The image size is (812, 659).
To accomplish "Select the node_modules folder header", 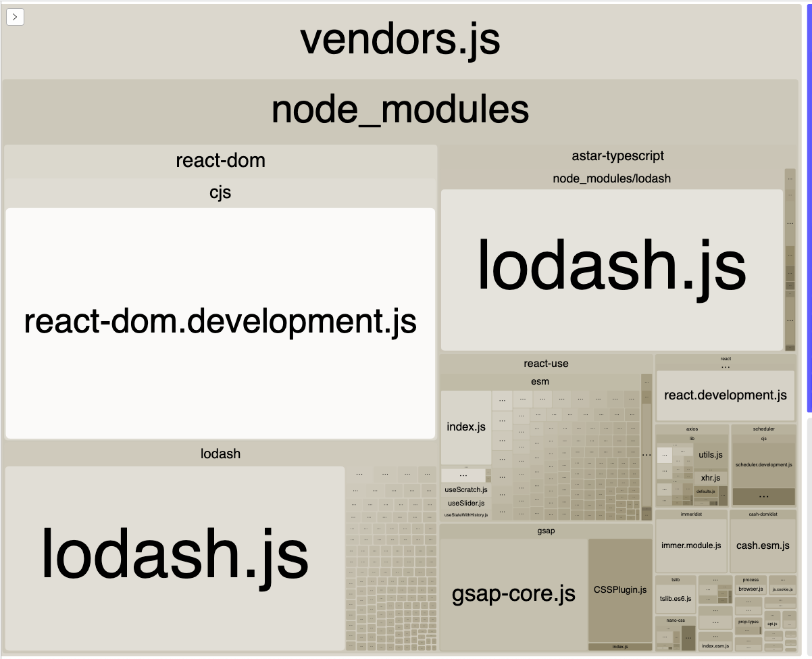I will tap(401, 110).
